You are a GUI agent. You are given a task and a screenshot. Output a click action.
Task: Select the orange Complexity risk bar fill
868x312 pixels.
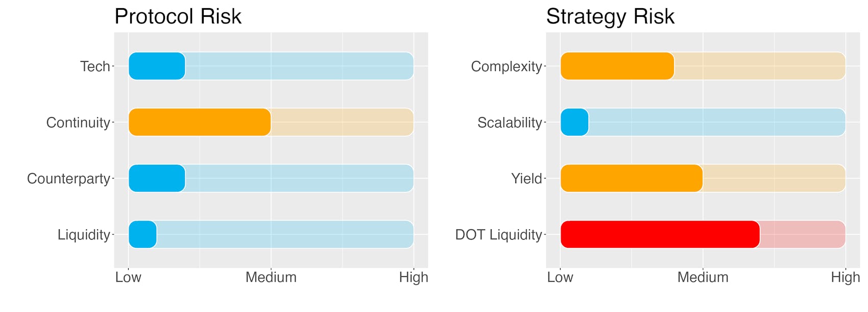pos(617,66)
